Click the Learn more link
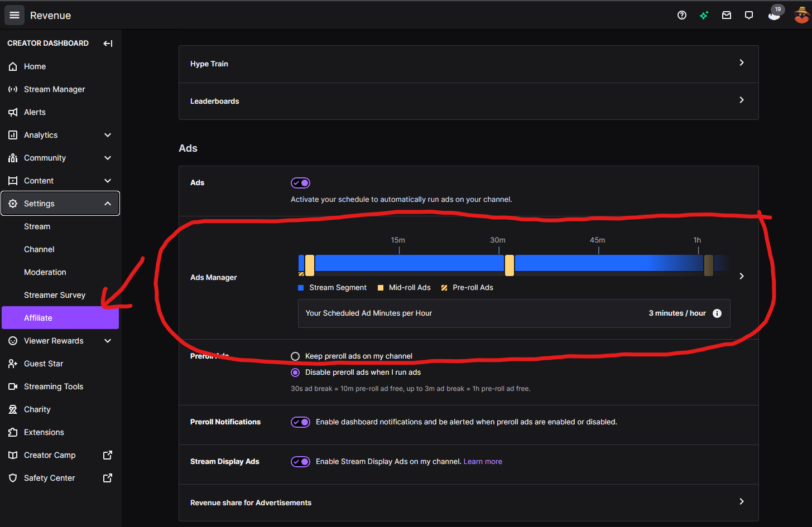 tap(483, 462)
